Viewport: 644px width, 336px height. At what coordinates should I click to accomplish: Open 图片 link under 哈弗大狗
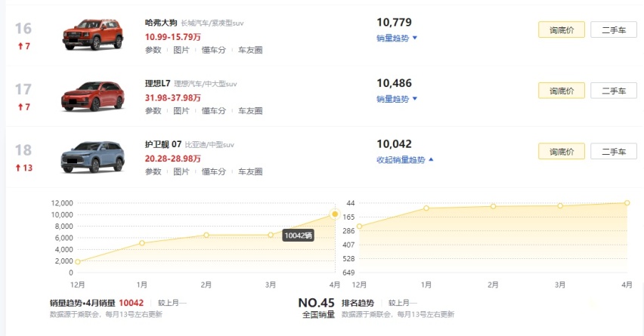click(x=181, y=50)
